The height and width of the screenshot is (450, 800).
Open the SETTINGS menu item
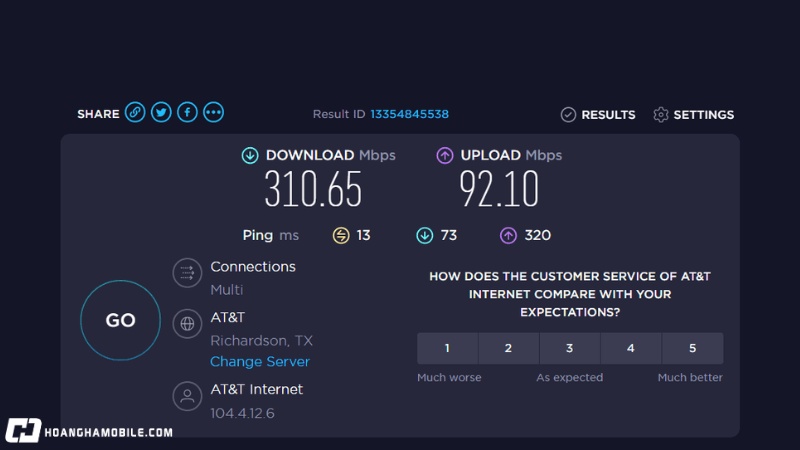pos(703,115)
